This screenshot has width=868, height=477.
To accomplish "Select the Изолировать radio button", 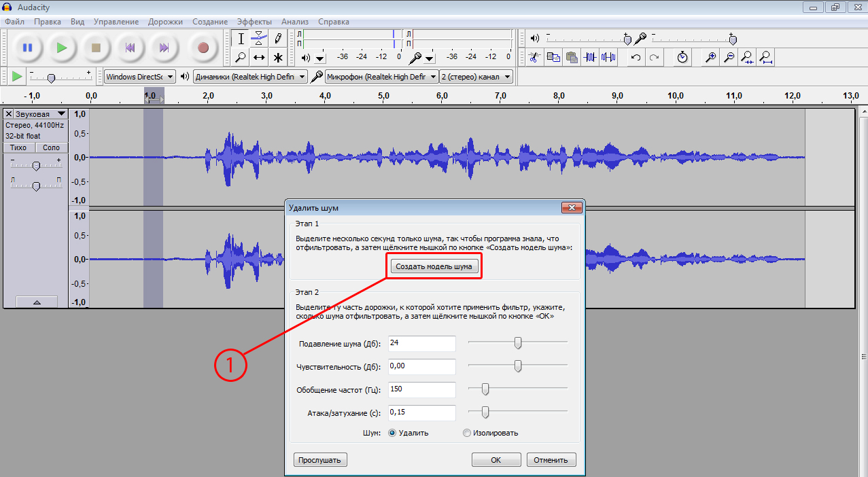I will coord(466,433).
